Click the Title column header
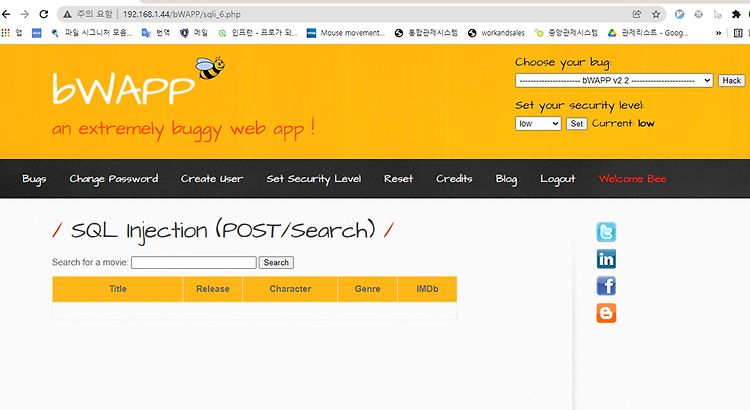Screen dimensions: 750x410 [118, 289]
